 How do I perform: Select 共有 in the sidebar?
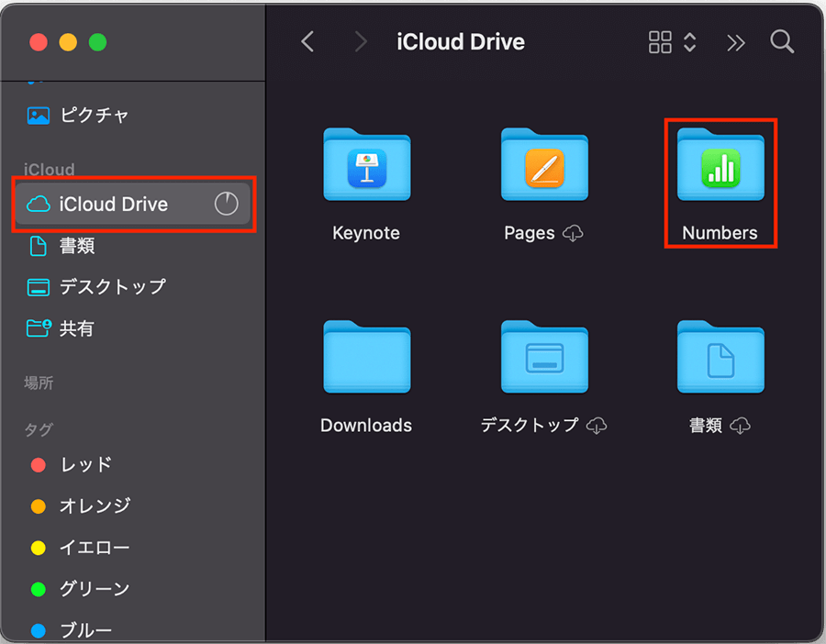(133, 328)
